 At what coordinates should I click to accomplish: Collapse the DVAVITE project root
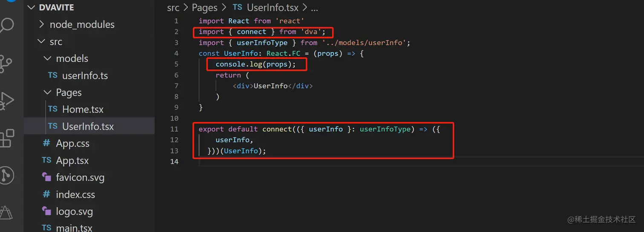[x=30, y=7]
